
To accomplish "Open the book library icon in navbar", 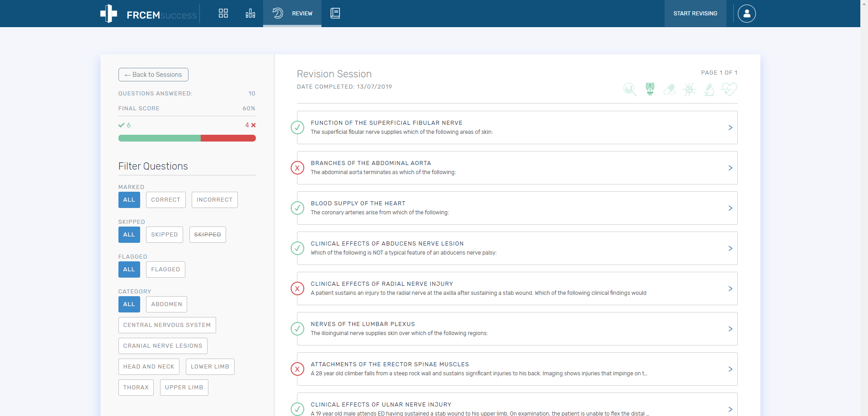I will point(335,13).
